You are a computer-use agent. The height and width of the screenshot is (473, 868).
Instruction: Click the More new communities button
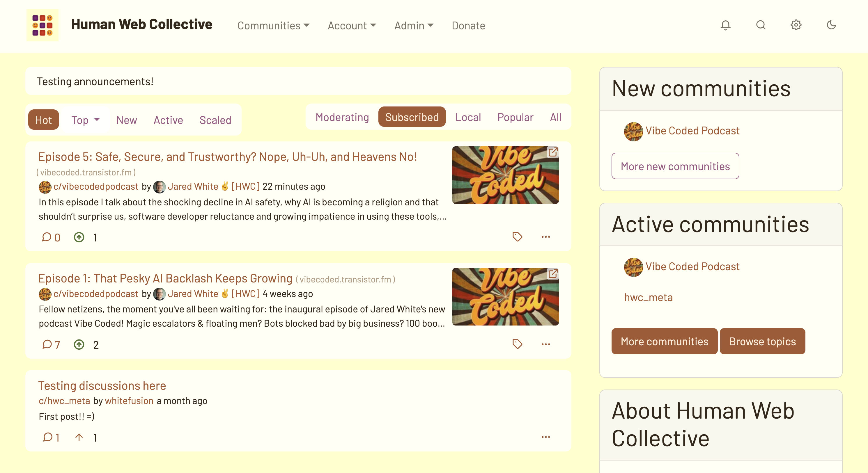pyautogui.click(x=675, y=166)
